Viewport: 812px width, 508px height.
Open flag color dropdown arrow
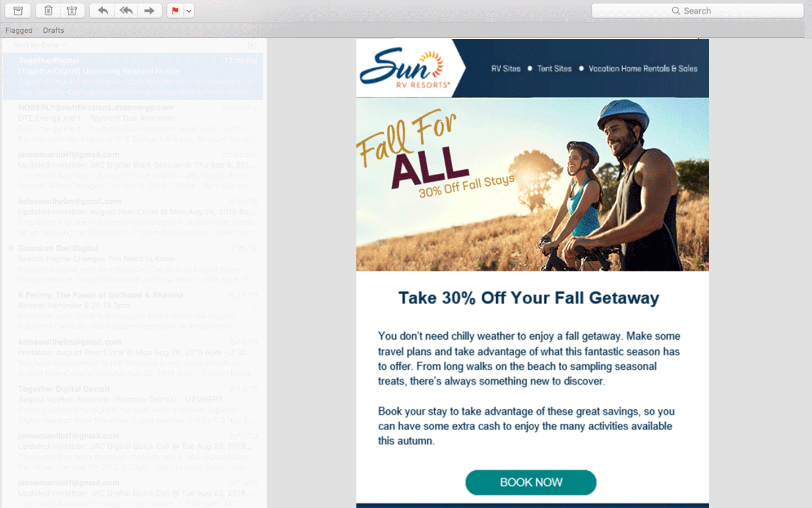click(189, 11)
